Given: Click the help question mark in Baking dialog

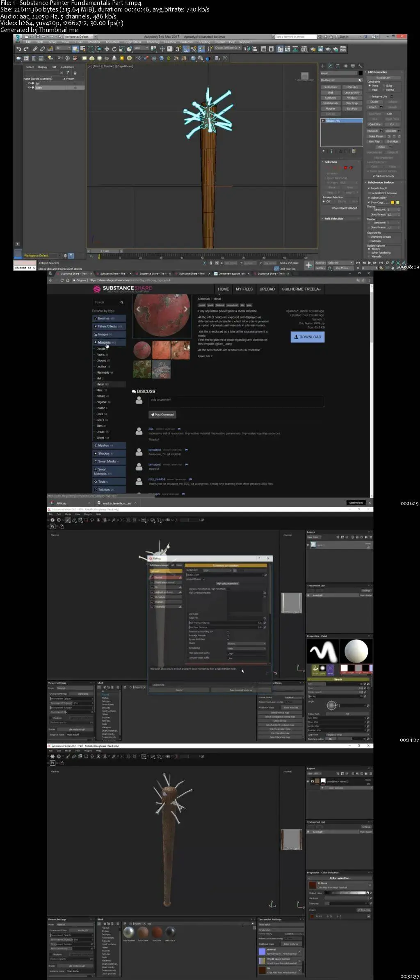Looking at the screenshot, I should (x=259, y=558).
